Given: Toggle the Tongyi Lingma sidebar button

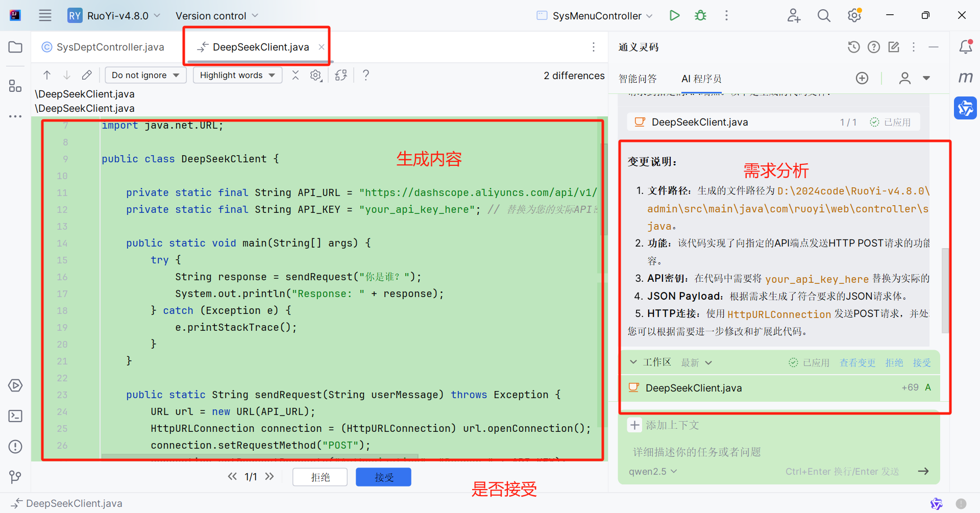Looking at the screenshot, I should point(966,108).
